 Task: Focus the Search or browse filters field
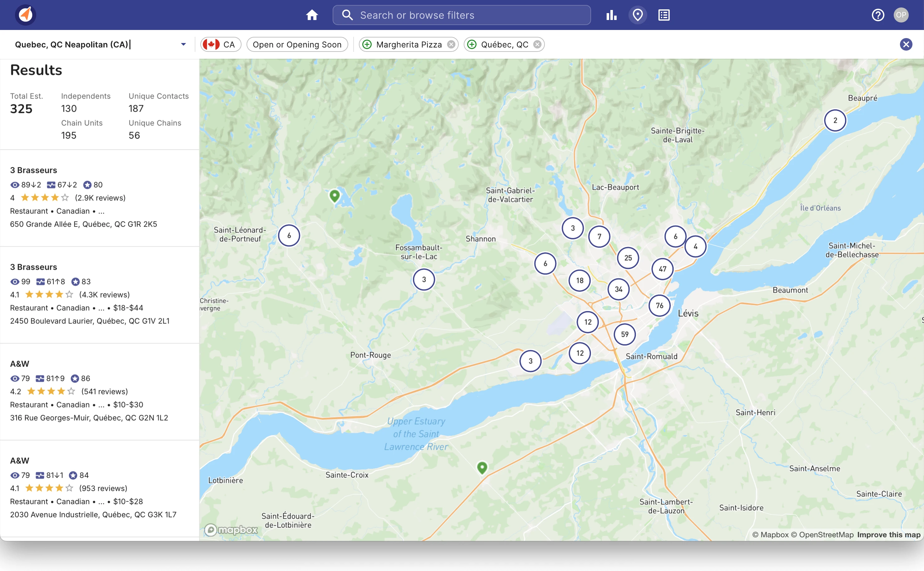point(462,15)
